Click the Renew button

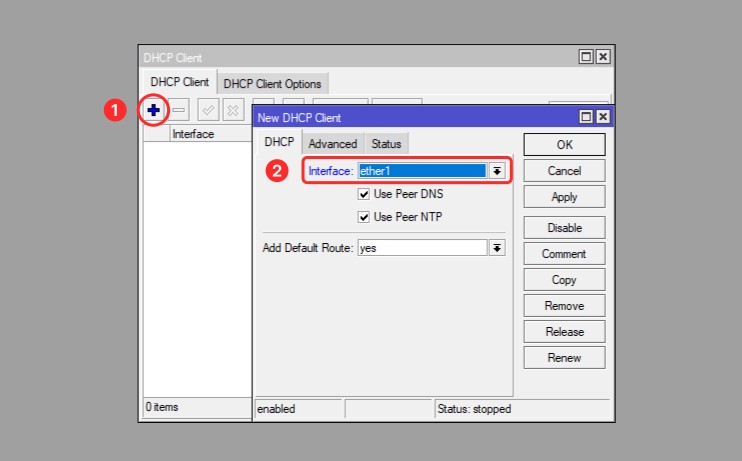(564, 357)
